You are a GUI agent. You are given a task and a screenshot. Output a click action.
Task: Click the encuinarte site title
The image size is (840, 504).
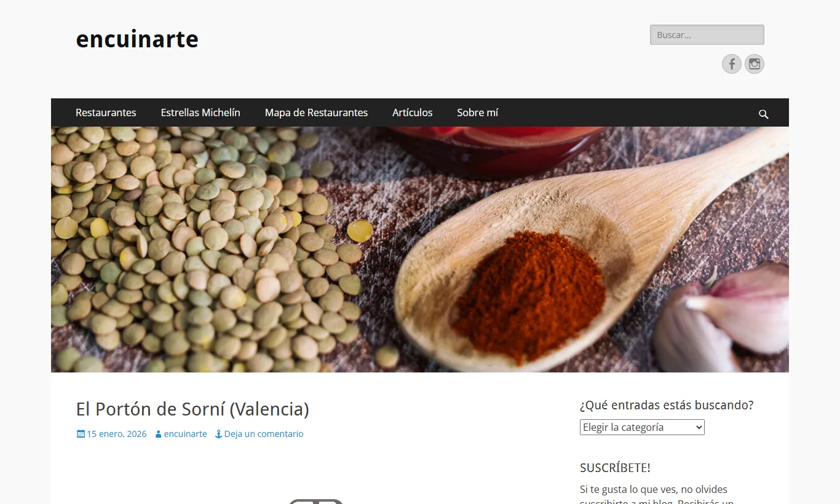[x=137, y=39]
